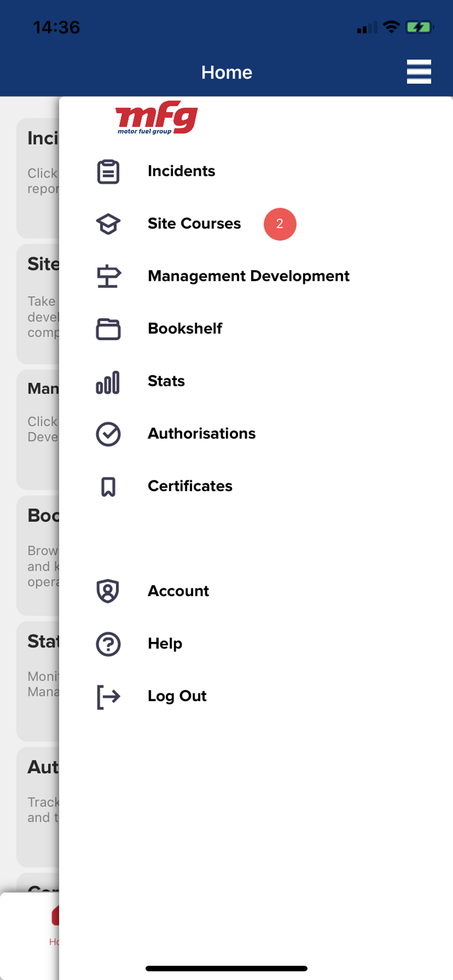Tap the MFG motor fuel group logo

156,118
